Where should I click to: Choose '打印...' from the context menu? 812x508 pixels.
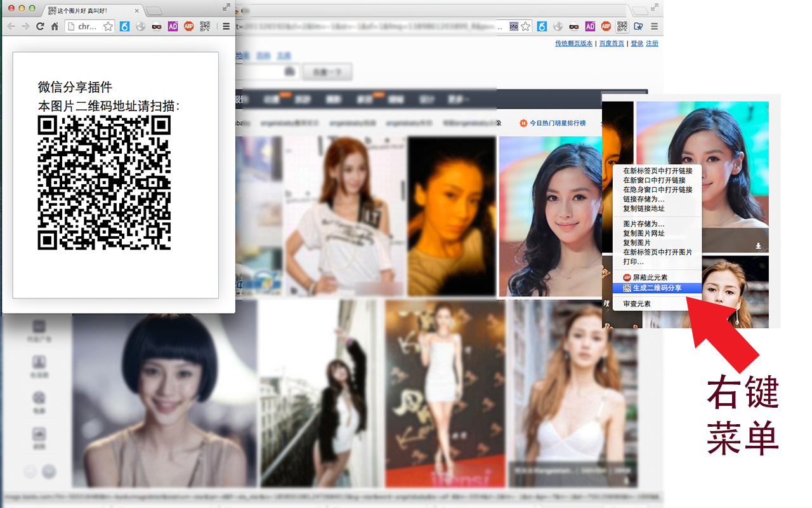[x=657, y=262]
